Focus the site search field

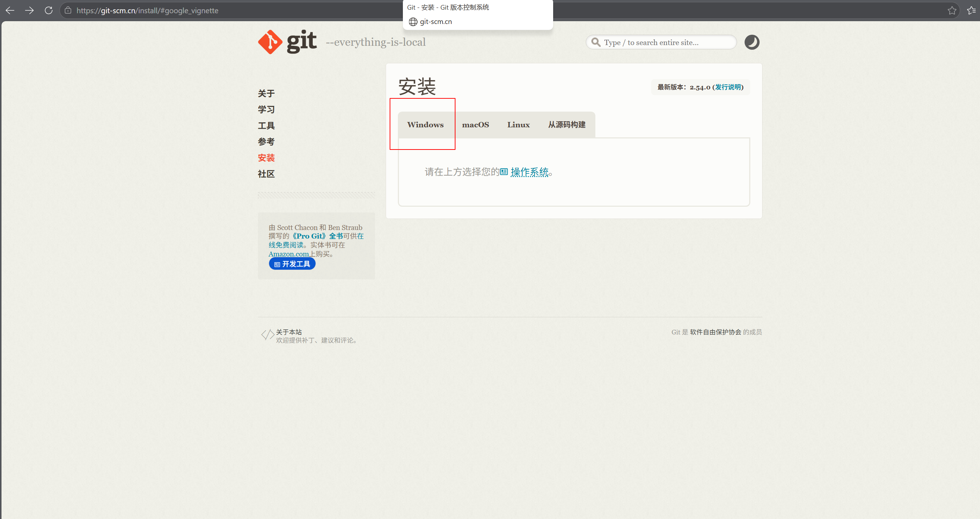point(661,42)
